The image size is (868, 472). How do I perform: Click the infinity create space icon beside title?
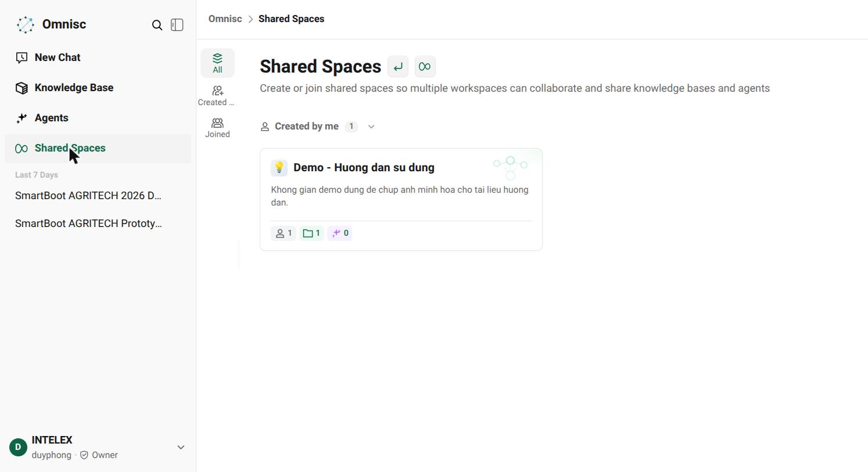coord(425,67)
